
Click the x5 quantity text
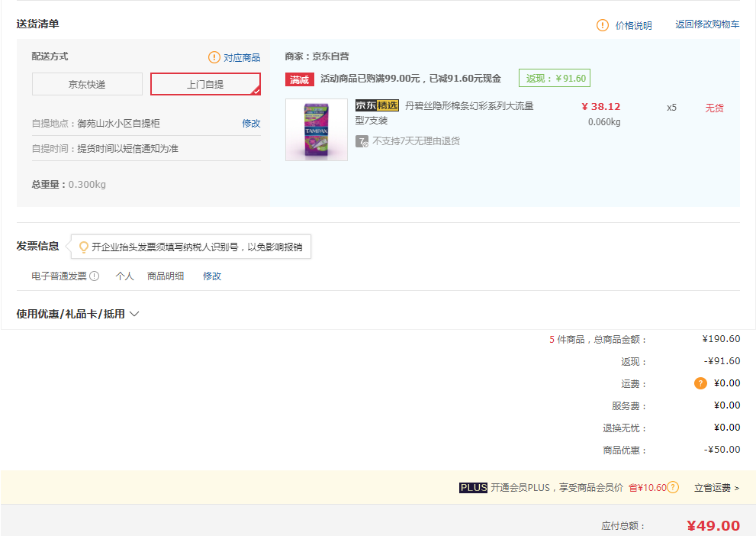click(x=671, y=108)
